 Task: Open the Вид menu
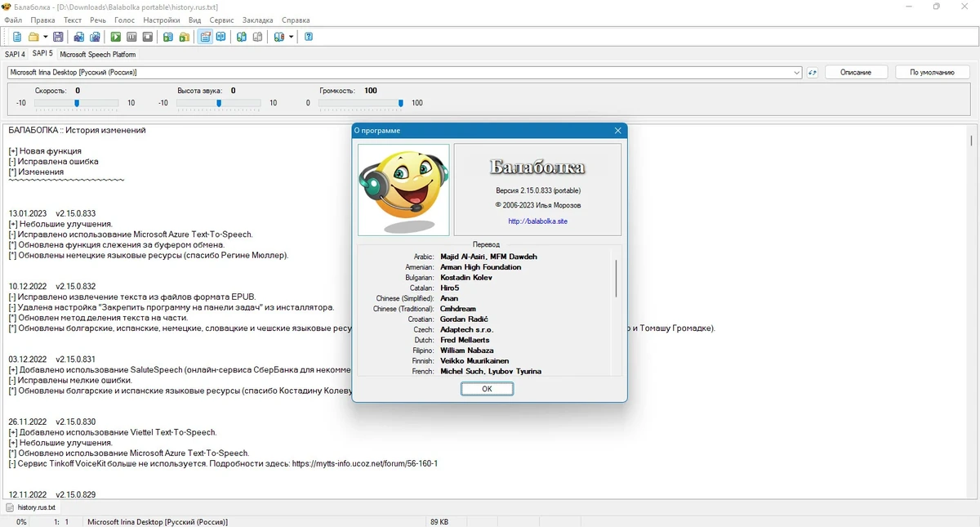pos(194,20)
